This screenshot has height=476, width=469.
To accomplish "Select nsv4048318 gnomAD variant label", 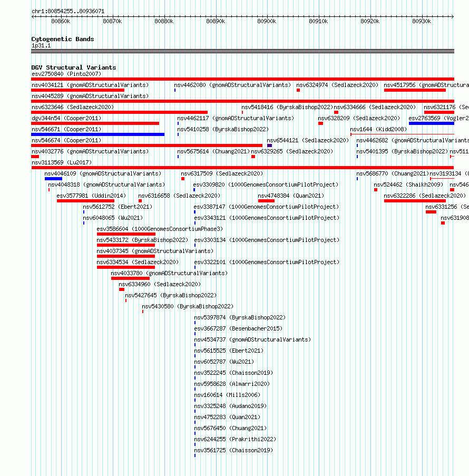I will point(106,185).
